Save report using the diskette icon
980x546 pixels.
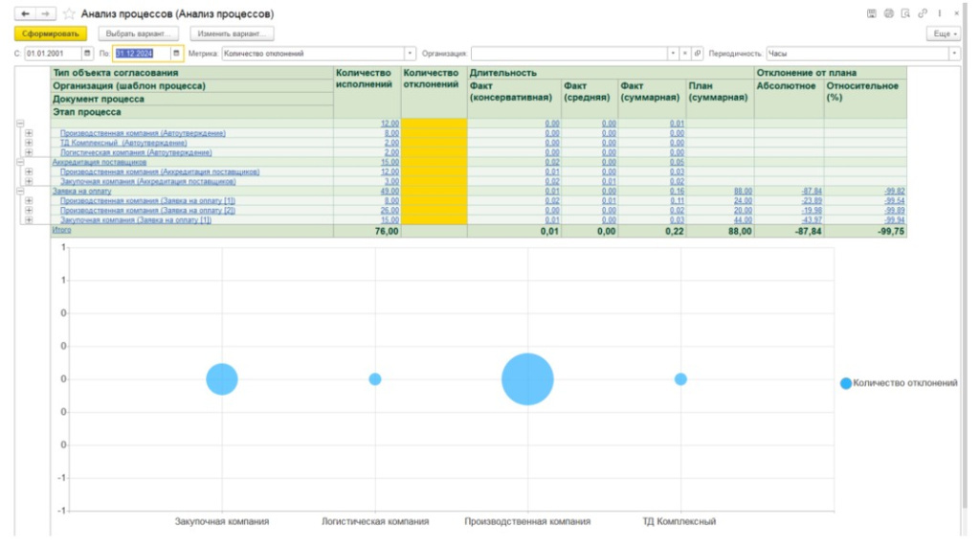tap(871, 13)
